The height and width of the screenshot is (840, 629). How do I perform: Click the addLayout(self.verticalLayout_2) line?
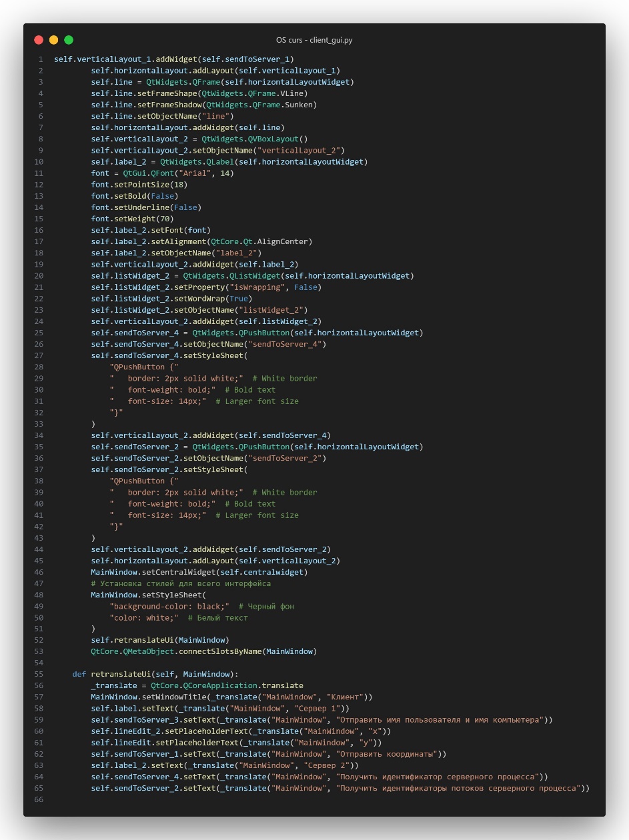215,561
